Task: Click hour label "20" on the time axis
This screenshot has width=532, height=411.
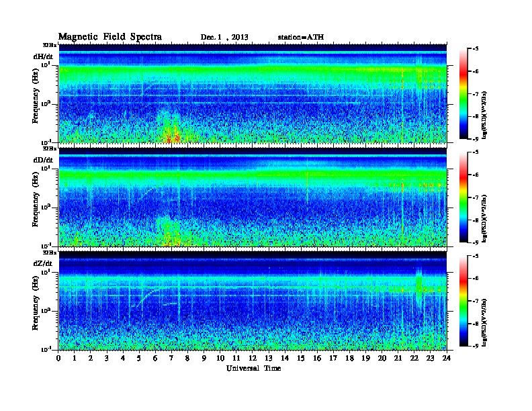Action: [382, 358]
